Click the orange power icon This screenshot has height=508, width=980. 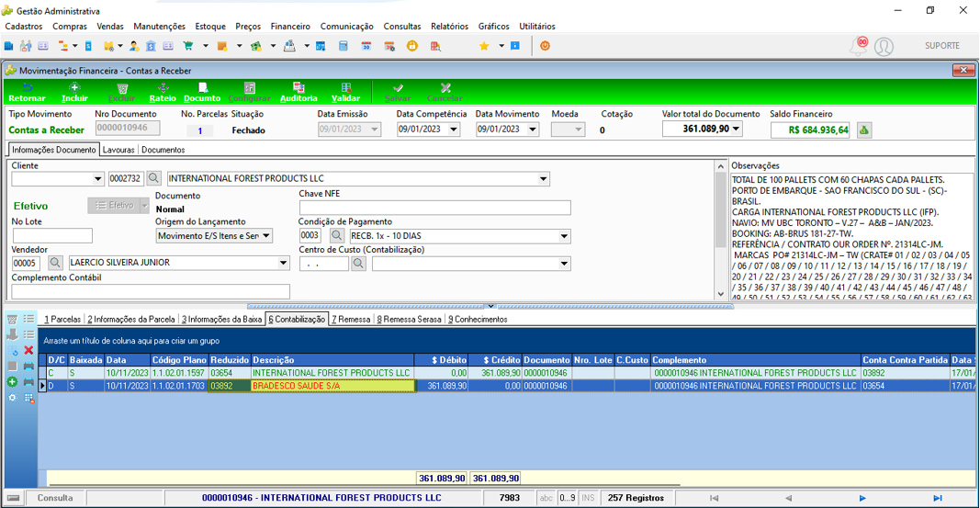[545, 46]
